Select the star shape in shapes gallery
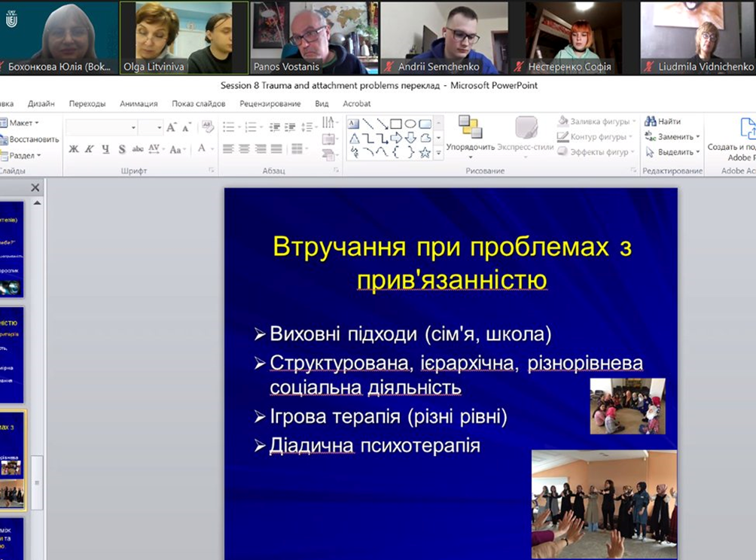This screenshot has height=560, width=756. point(425,152)
